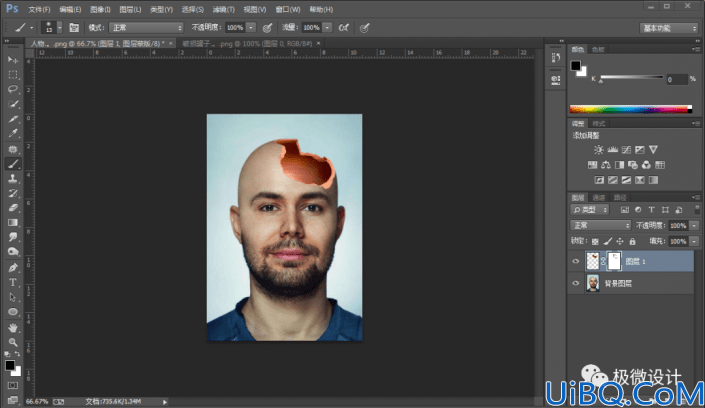Hide the 图层 1 layer
705x408 pixels.
point(576,261)
